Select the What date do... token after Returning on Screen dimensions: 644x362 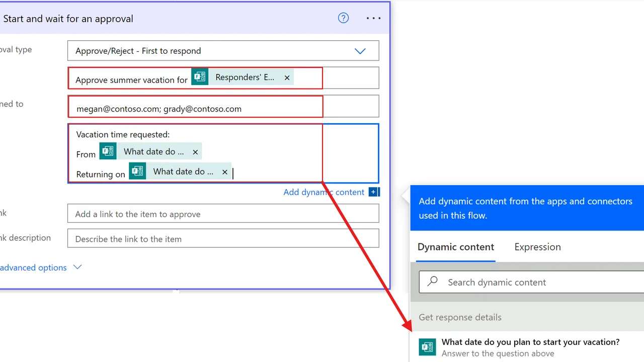tap(180, 171)
